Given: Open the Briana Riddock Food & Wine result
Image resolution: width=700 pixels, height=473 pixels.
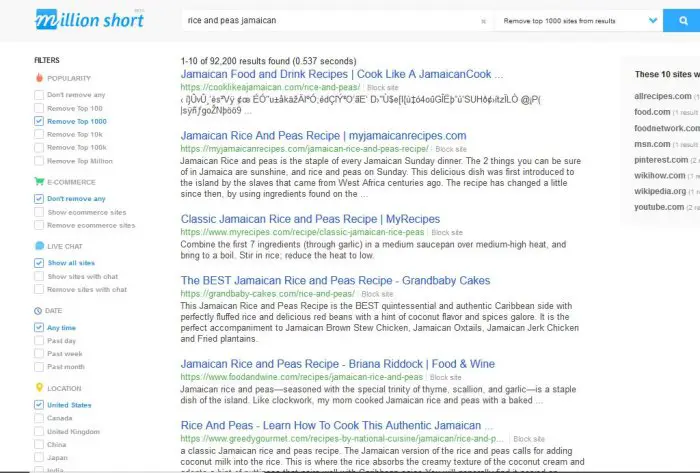Looking at the screenshot, I should [338, 364].
